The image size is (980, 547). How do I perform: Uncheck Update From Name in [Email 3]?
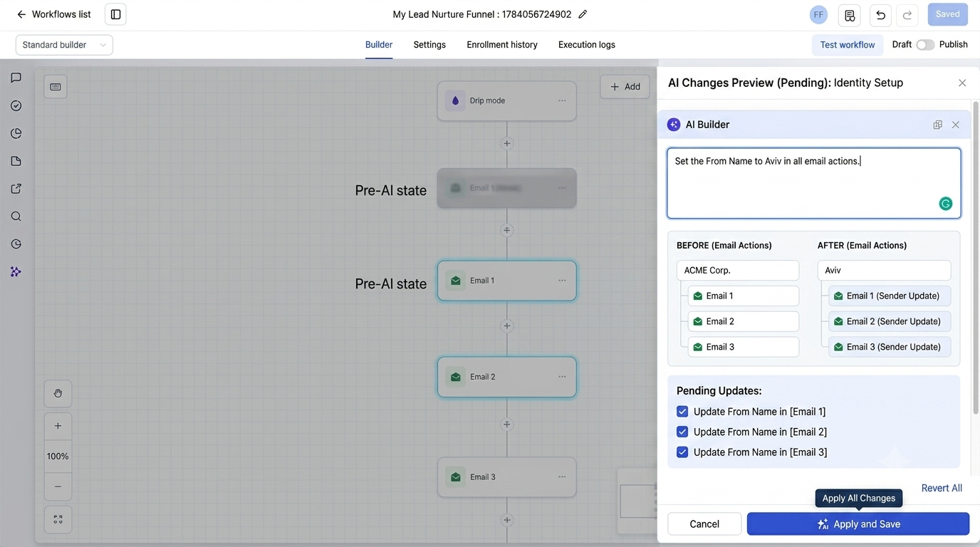click(682, 452)
